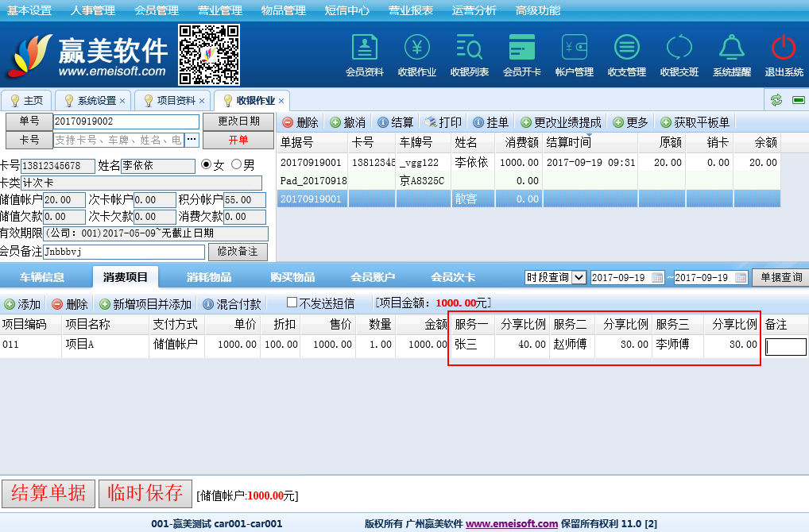Open the 会员资料 member info icon
The width and height of the screenshot is (809, 532).
364,48
